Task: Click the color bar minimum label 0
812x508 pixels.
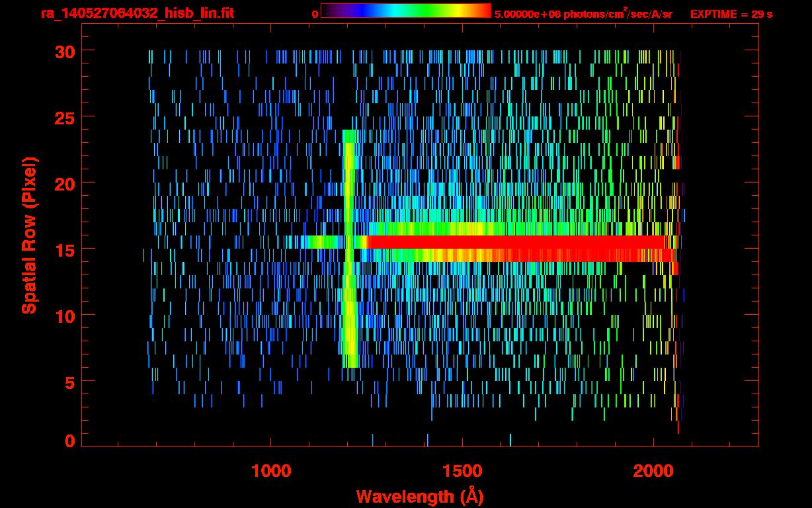Action: (315, 13)
